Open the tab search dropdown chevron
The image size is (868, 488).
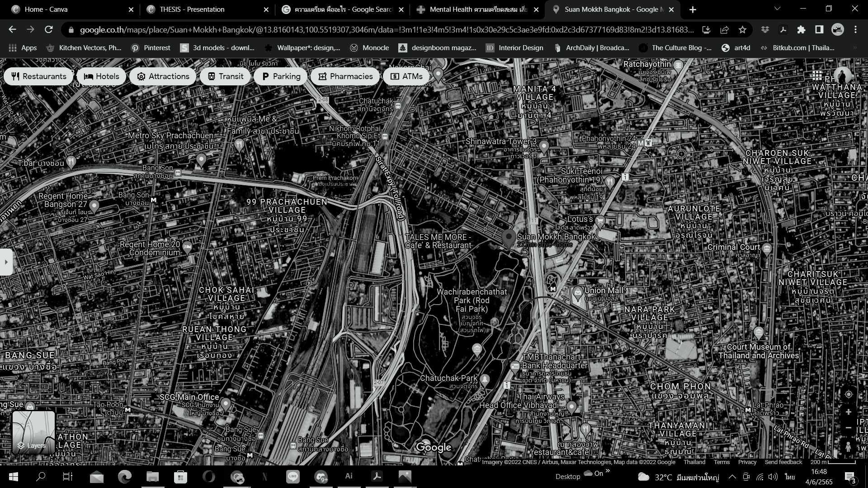pyautogui.click(x=777, y=9)
